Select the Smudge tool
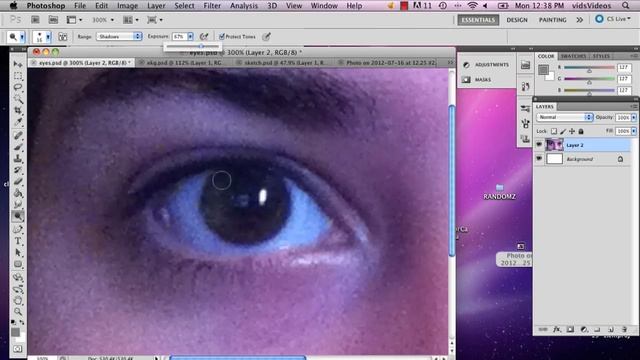Image resolution: width=640 pixels, height=360 pixels. coord(18,204)
